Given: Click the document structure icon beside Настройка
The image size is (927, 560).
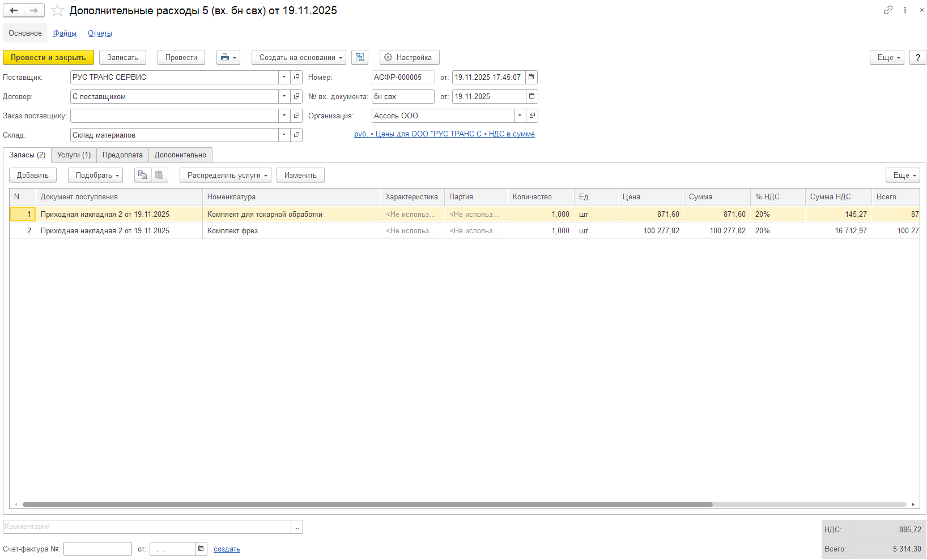Looking at the screenshot, I should (360, 57).
